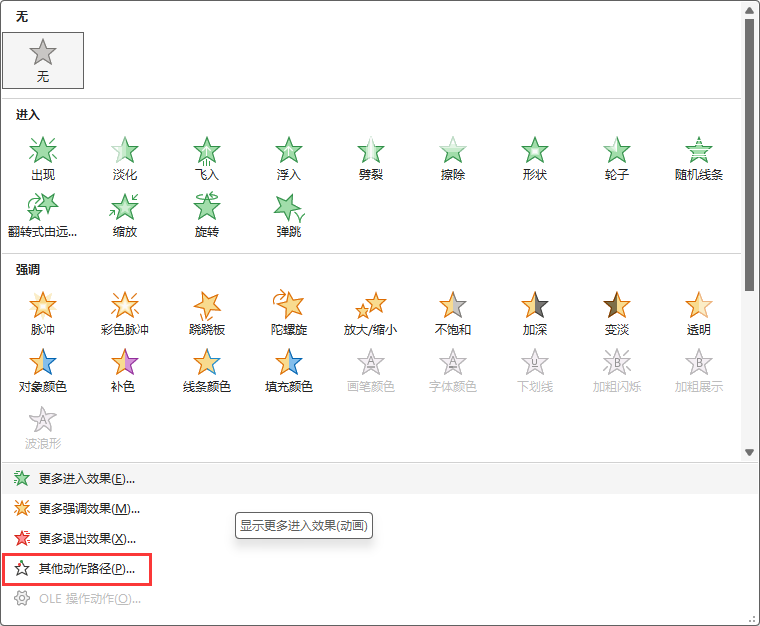Pick the 不饱和 desaturate effect

click(453, 313)
